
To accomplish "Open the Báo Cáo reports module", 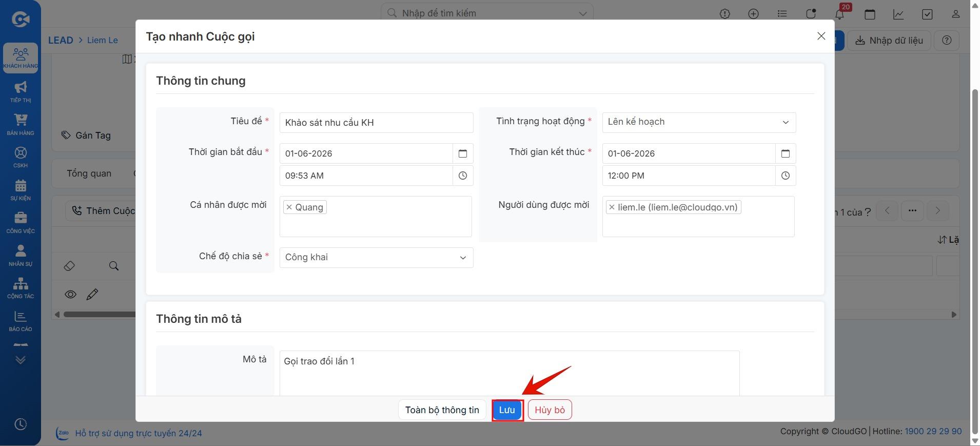I will pyautogui.click(x=21, y=320).
